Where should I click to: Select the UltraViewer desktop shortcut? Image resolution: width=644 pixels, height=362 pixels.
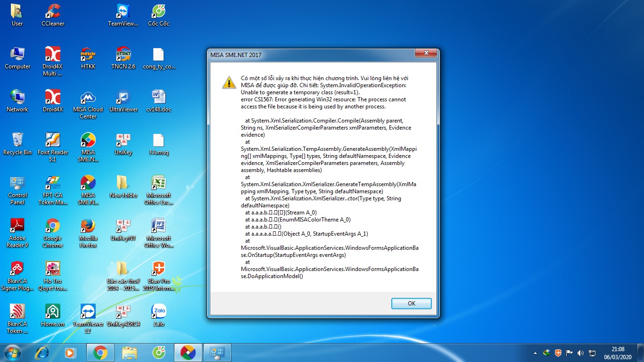[124, 101]
